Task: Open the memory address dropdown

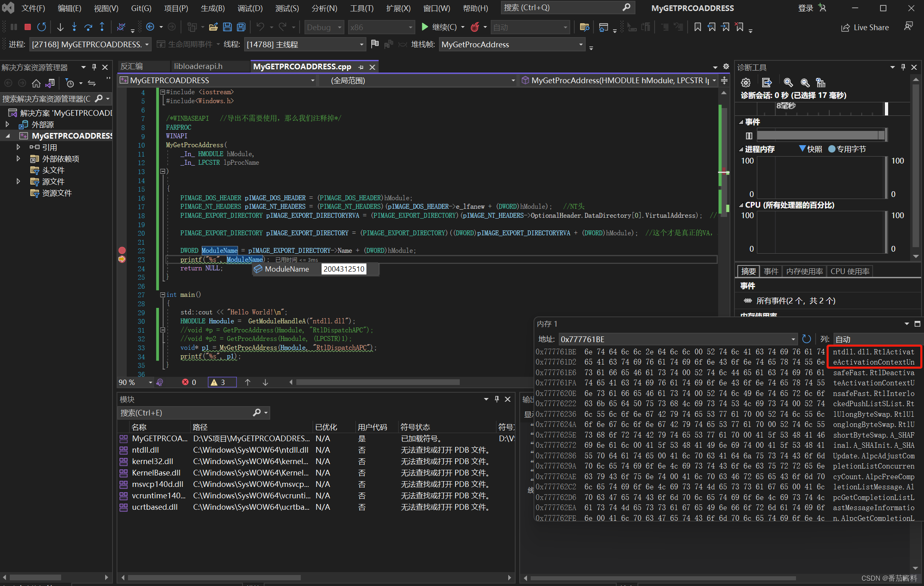Action: coord(793,339)
